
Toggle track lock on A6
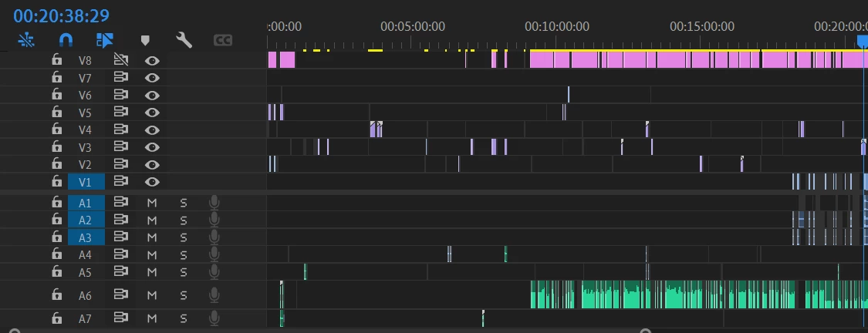pos(56,294)
